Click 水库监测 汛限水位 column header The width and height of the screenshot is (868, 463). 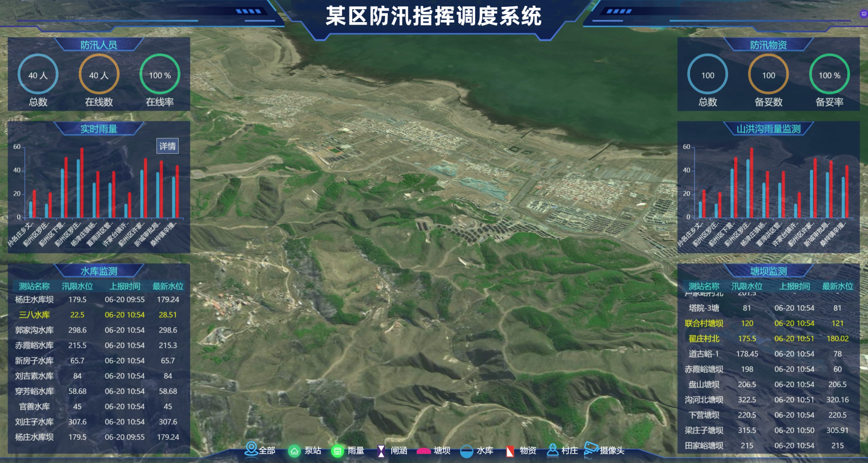78,286
